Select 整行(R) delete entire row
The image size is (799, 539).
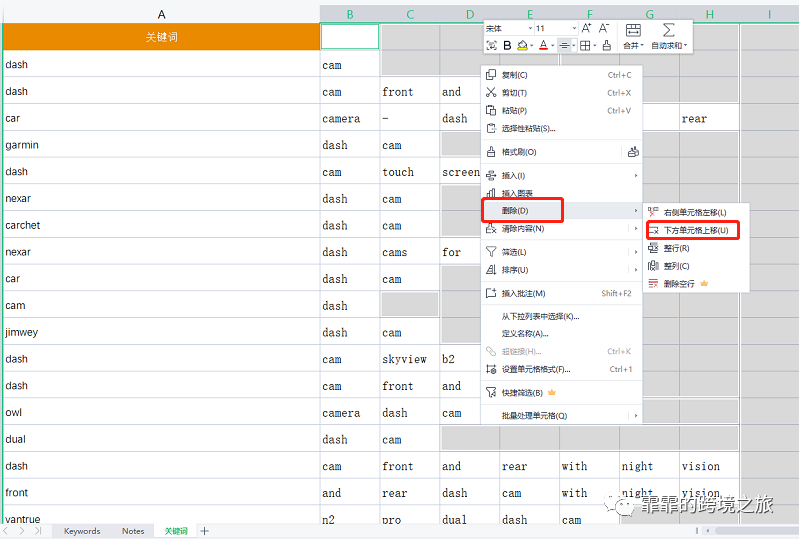click(x=696, y=248)
